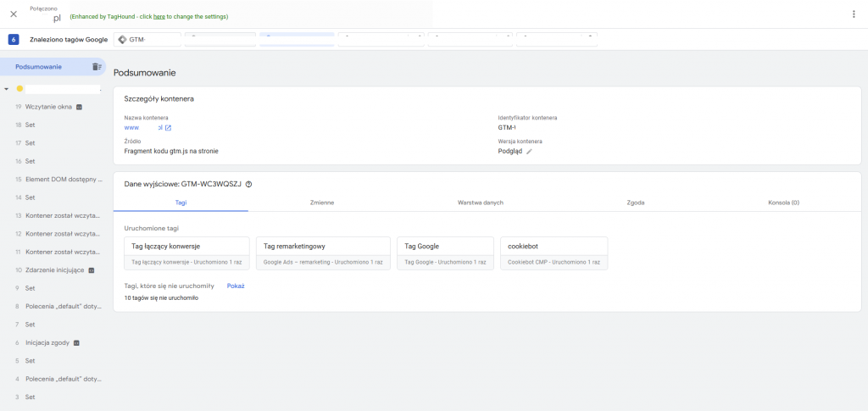Collapse the page events tree arrow
The height and width of the screenshot is (411, 868).
point(6,88)
